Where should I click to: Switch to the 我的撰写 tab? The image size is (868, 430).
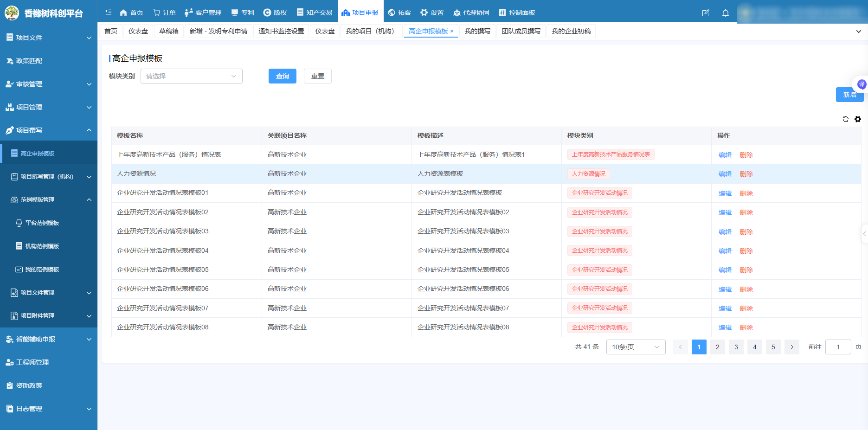477,31
